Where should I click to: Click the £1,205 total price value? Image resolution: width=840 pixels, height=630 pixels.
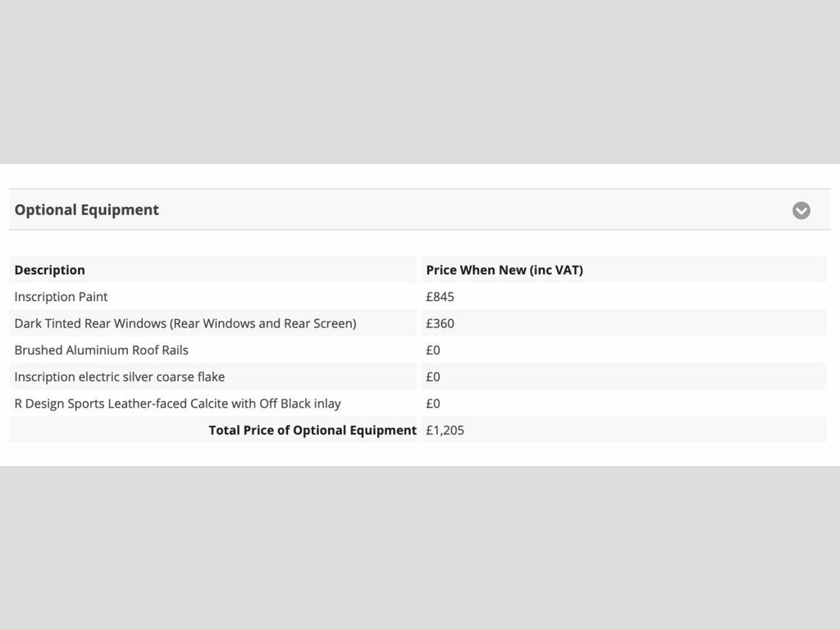(x=445, y=431)
